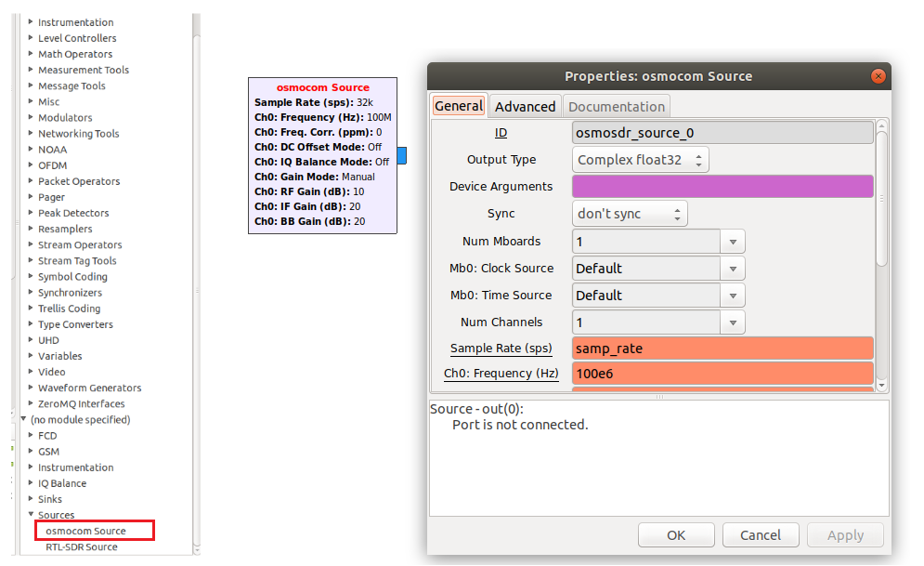
Task: Click the Port is not connected message
Action: (520, 425)
